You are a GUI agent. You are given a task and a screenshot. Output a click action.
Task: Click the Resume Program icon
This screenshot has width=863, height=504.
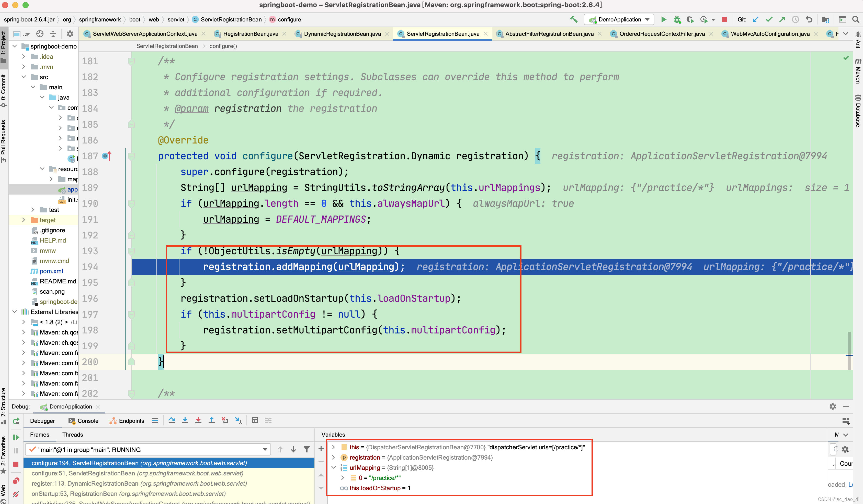point(16,437)
